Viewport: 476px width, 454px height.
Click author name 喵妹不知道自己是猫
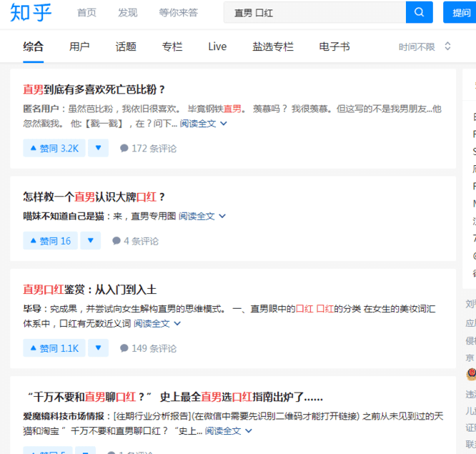click(x=64, y=216)
